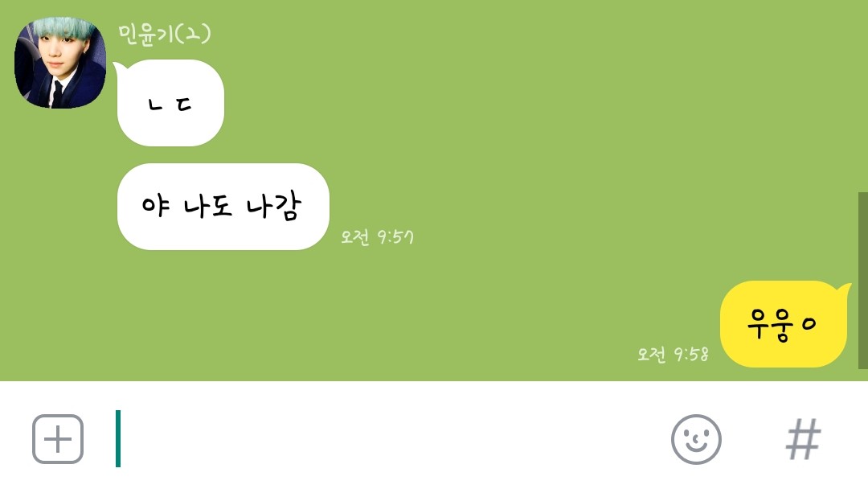
Task: Click the chat scrollbar thumb
Action: 862,281
